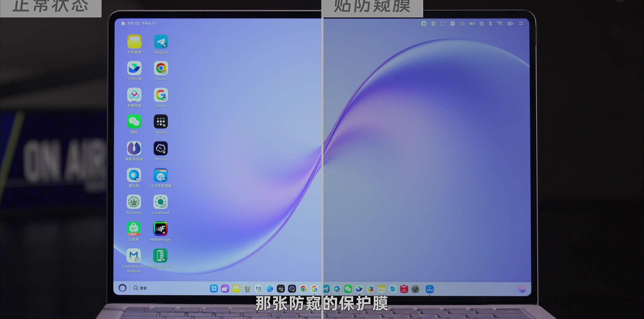Open the Chrome desktop icon

pos(161,68)
